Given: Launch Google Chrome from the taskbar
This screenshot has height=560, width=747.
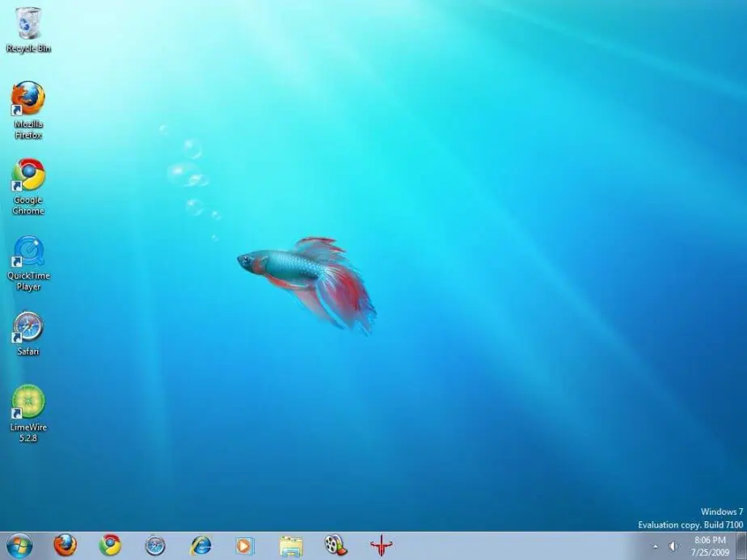Looking at the screenshot, I should tap(110, 545).
